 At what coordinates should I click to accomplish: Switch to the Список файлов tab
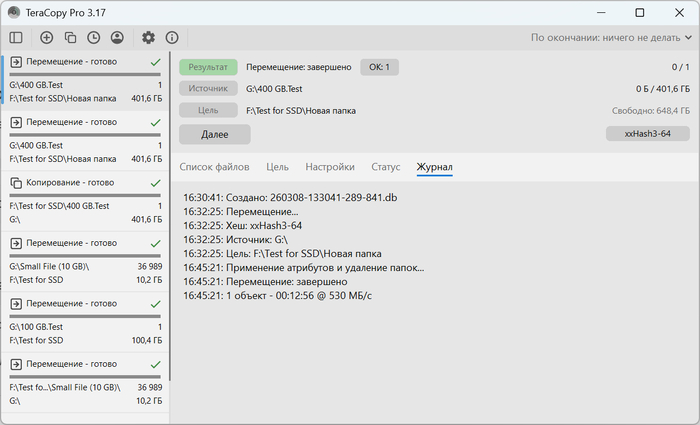tap(214, 167)
